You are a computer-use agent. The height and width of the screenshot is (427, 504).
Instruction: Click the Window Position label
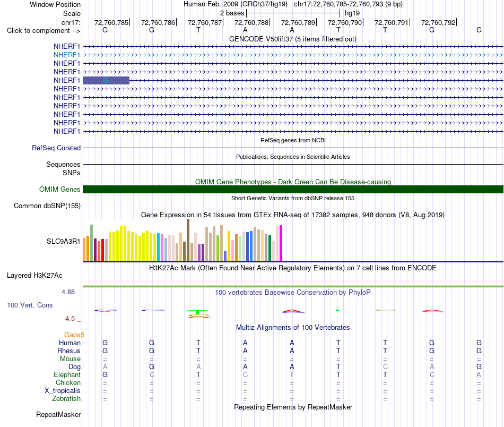click(x=55, y=4)
